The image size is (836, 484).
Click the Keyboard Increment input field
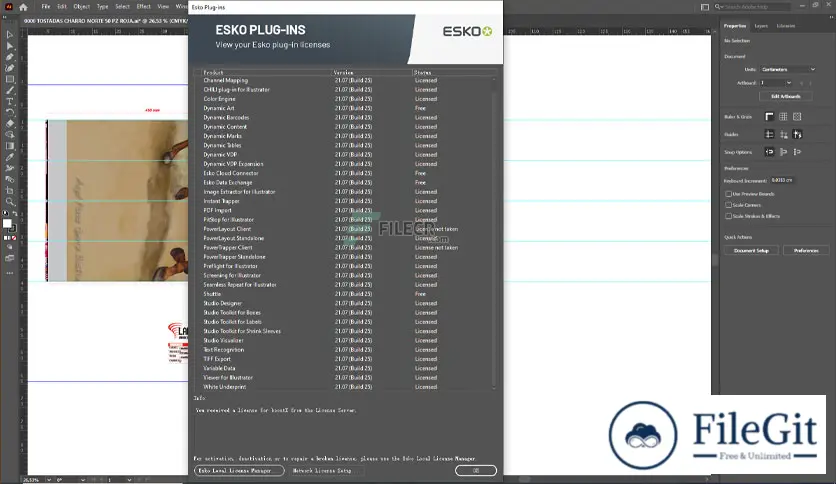click(x=783, y=181)
